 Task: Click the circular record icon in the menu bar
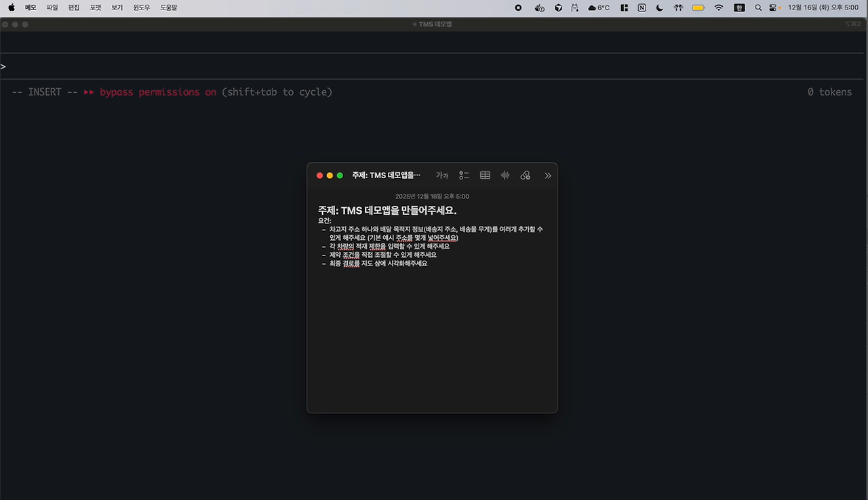click(x=518, y=7)
